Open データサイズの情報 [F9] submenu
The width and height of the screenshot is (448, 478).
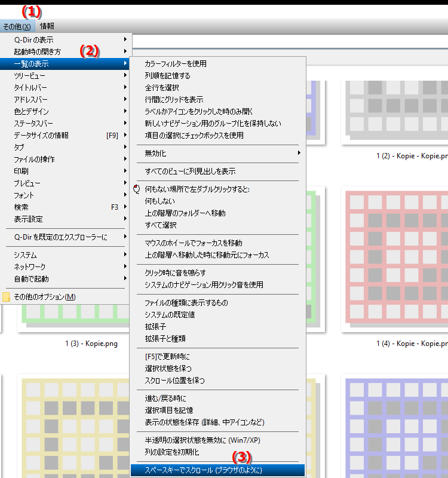pos(66,136)
